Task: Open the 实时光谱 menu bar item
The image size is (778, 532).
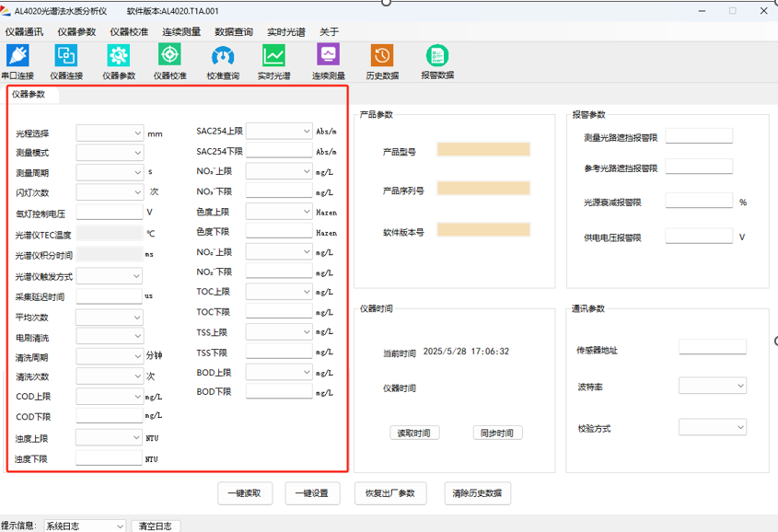Action: click(x=286, y=32)
